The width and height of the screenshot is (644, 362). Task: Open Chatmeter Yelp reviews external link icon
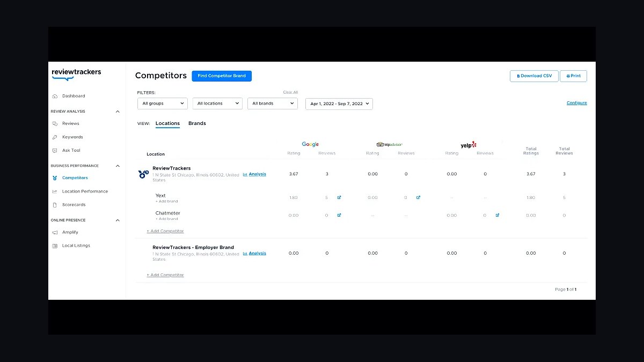click(497, 215)
